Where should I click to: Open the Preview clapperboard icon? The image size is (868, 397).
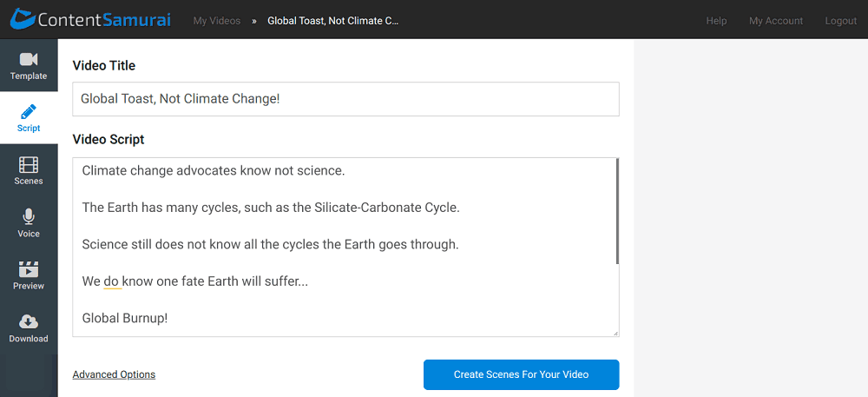pos(29,270)
